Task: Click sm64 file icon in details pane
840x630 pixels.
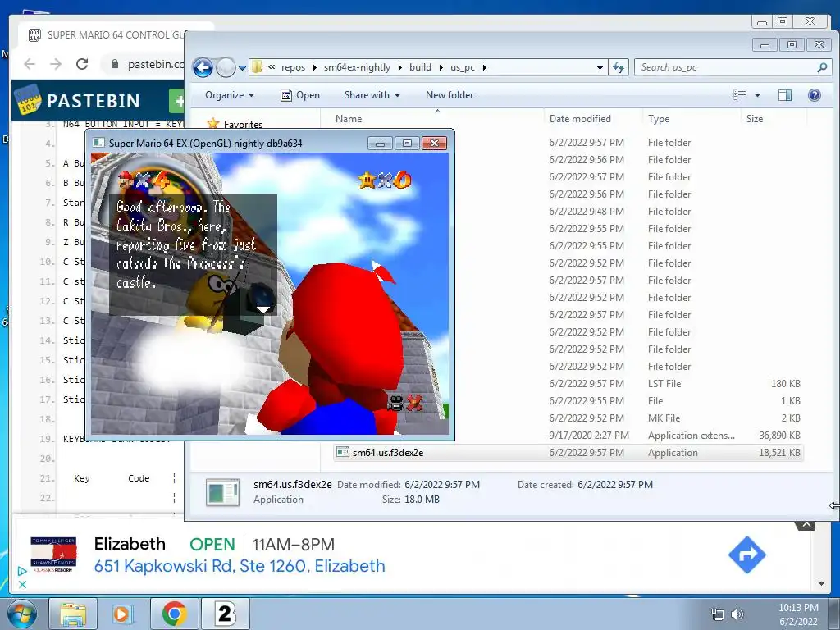Action: click(x=223, y=492)
